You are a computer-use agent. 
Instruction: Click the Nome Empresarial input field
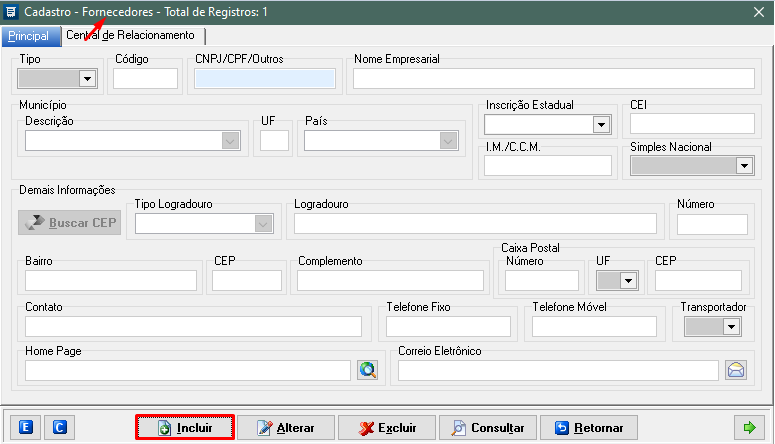pyautogui.click(x=553, y=79)
